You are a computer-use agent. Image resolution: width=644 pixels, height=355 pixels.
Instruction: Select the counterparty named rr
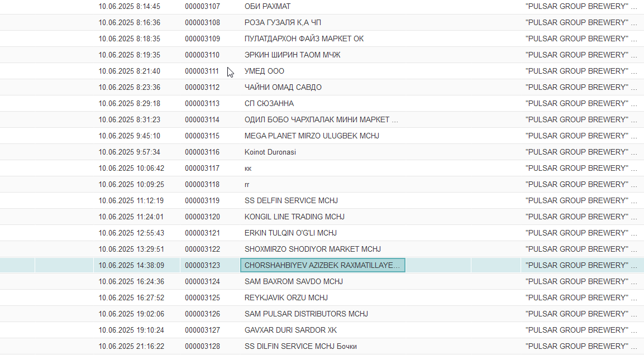pos(247,185)
